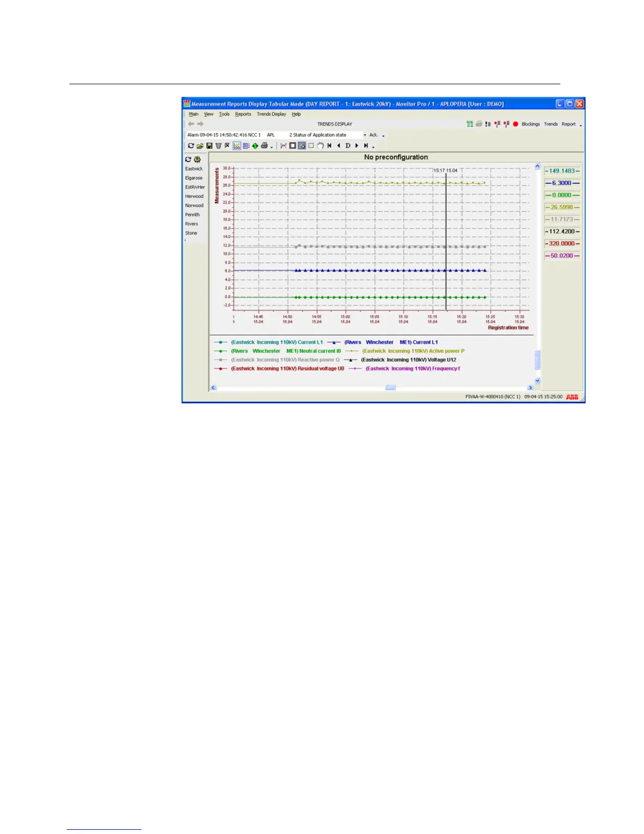
Task: Click the alarm list 2 icon
Action: coord(506,124)
